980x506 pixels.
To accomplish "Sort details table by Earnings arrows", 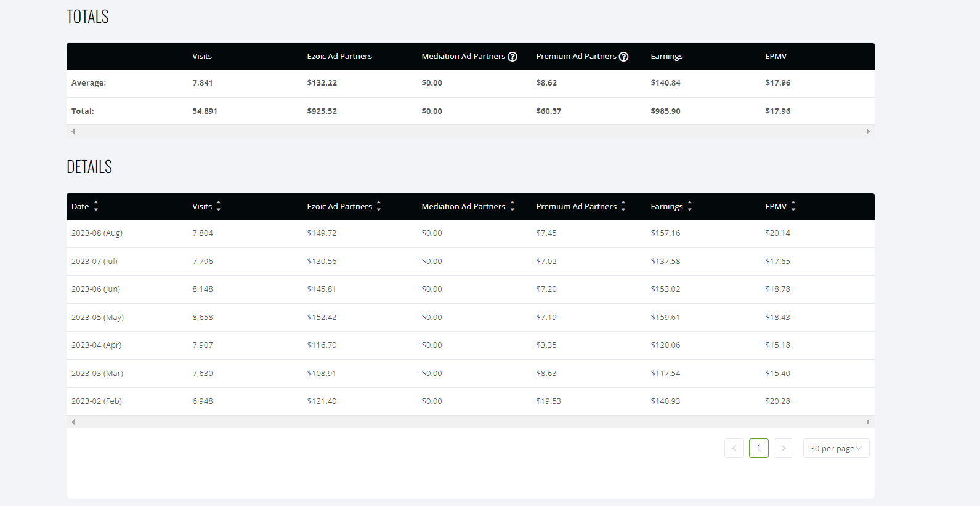I will 690,206.
